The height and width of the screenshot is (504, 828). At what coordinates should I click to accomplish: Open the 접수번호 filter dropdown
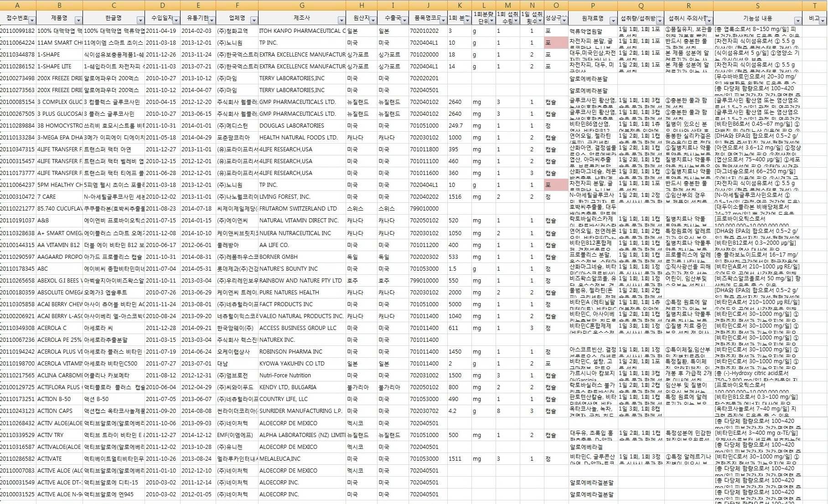32,21
